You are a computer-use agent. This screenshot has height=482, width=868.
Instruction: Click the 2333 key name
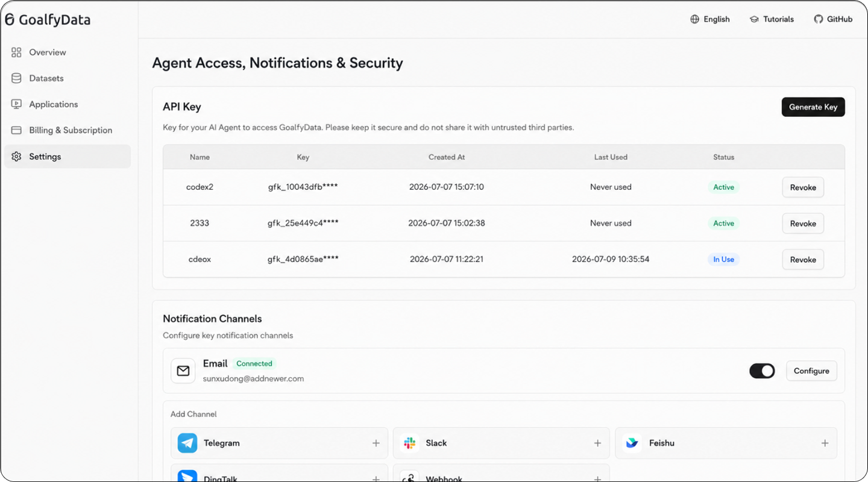(x=200, y=223)
